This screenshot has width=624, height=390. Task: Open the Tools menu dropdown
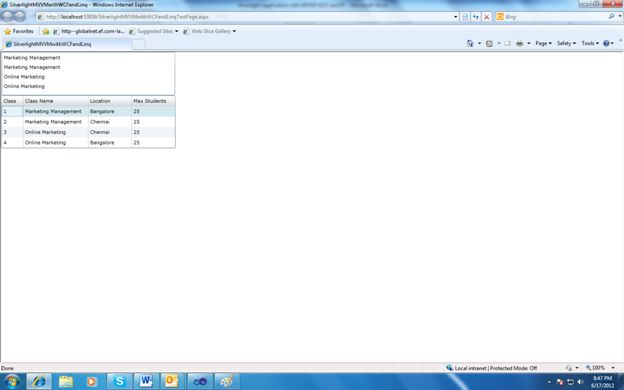click(590, 43)
